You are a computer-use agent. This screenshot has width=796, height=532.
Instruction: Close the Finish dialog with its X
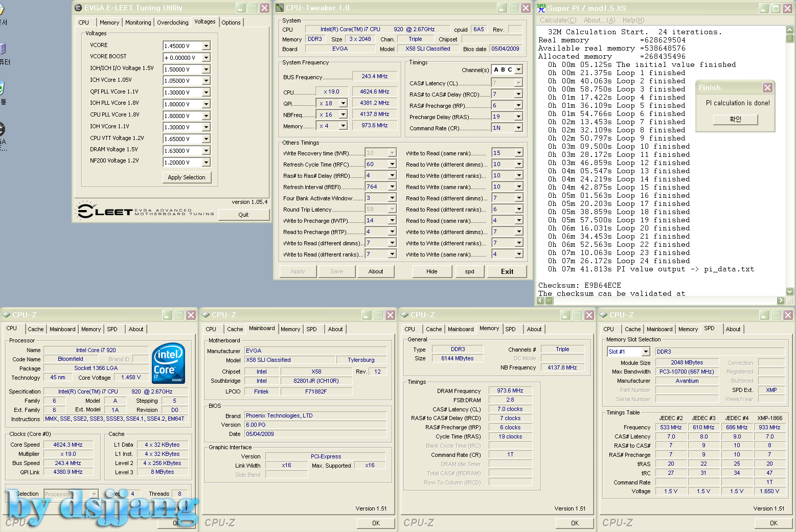pyautogui.click(x=767, y=88)
